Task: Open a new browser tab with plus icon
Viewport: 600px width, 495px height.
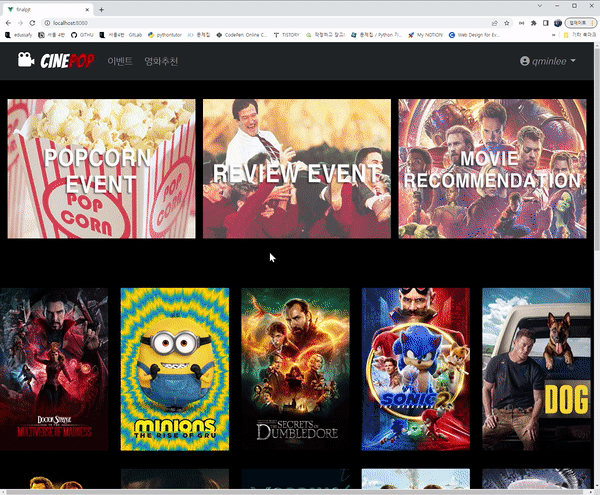Action: pos(101,10)
